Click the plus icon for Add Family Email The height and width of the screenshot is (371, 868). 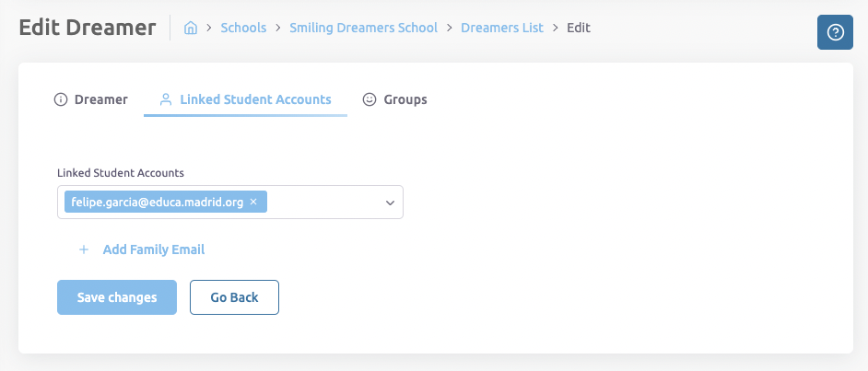(84, 249)
